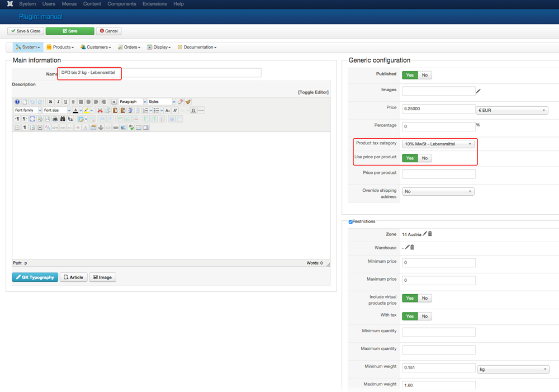Image resolution: width=559 pixels, height=392 pixels.
Task: Click the GK Typography button
Action: tap(35, 277)
